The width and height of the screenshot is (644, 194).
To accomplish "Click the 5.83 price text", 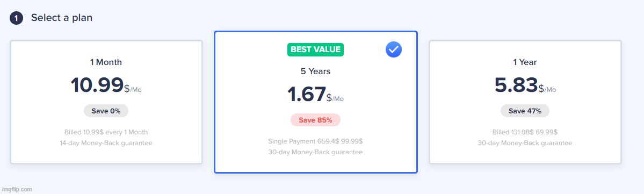I will 516,85.
